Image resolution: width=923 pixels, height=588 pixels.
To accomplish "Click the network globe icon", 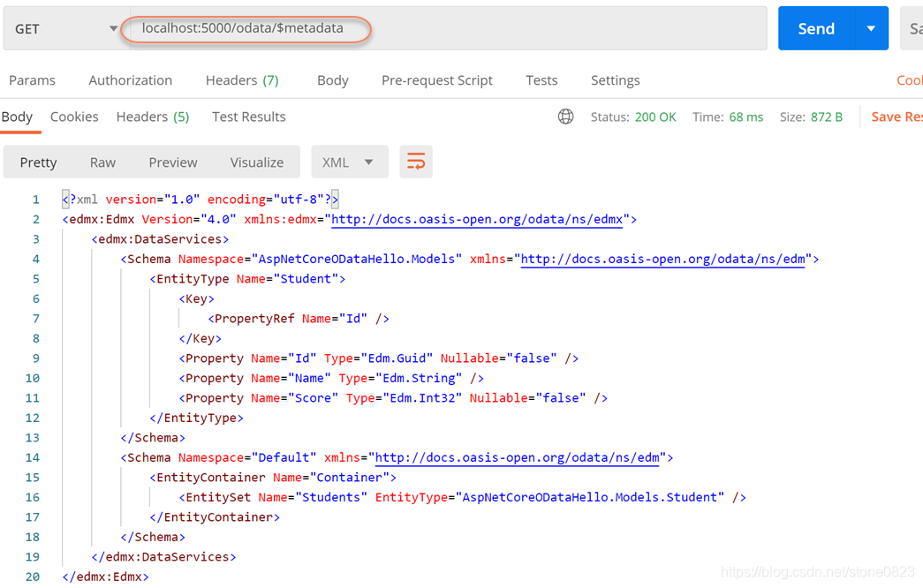I will (565, 117).
